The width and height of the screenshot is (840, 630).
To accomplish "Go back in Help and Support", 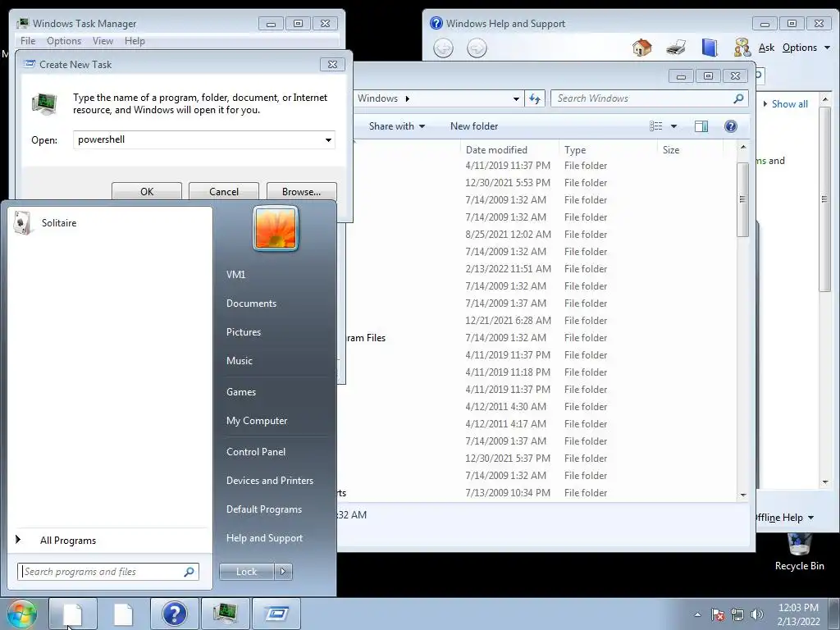I will tap(443, 48).
